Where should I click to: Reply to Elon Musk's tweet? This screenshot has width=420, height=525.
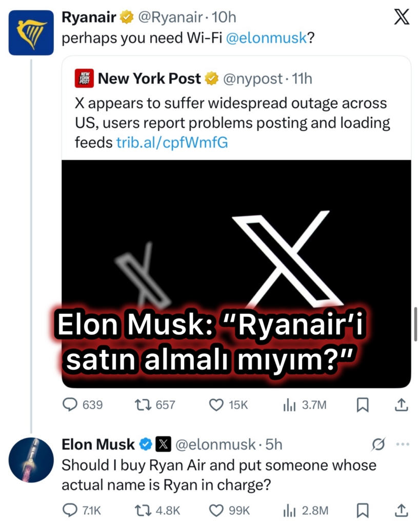tap(70, 510)
